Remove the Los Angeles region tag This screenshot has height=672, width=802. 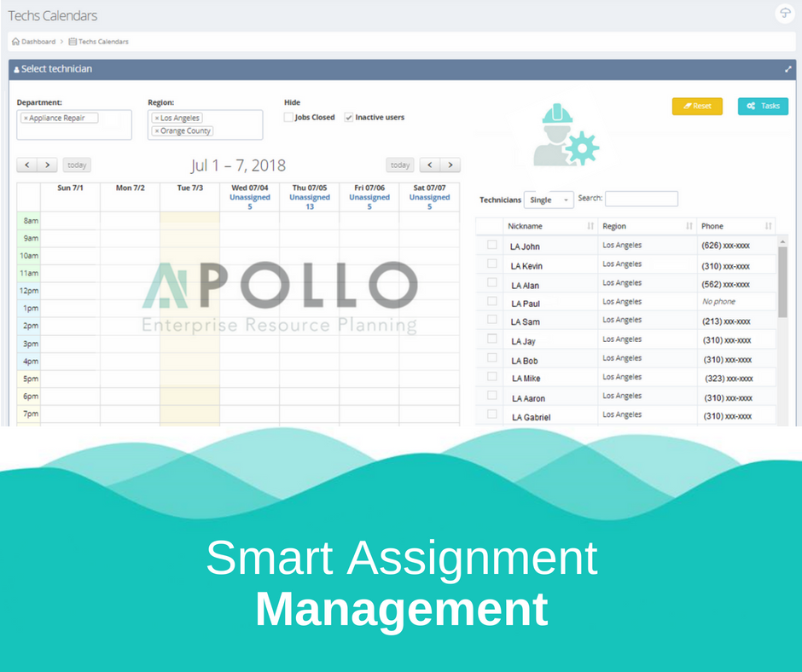click(157, 119)
